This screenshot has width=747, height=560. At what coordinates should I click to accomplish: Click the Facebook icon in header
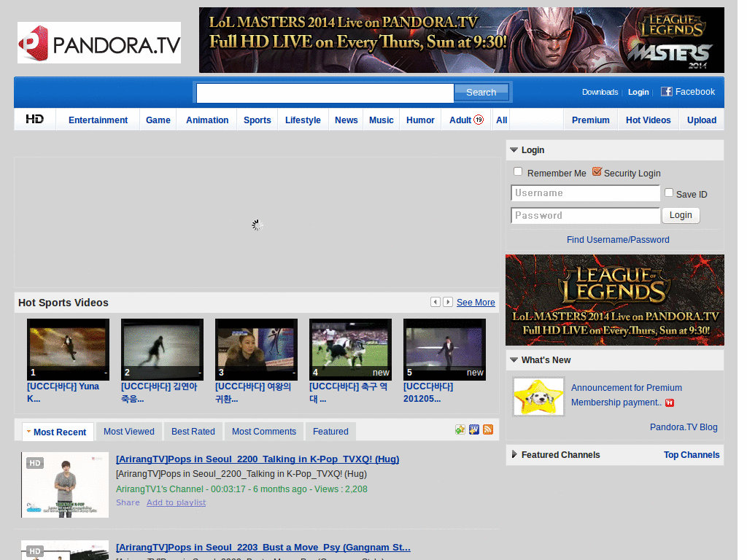coord(666,91)
